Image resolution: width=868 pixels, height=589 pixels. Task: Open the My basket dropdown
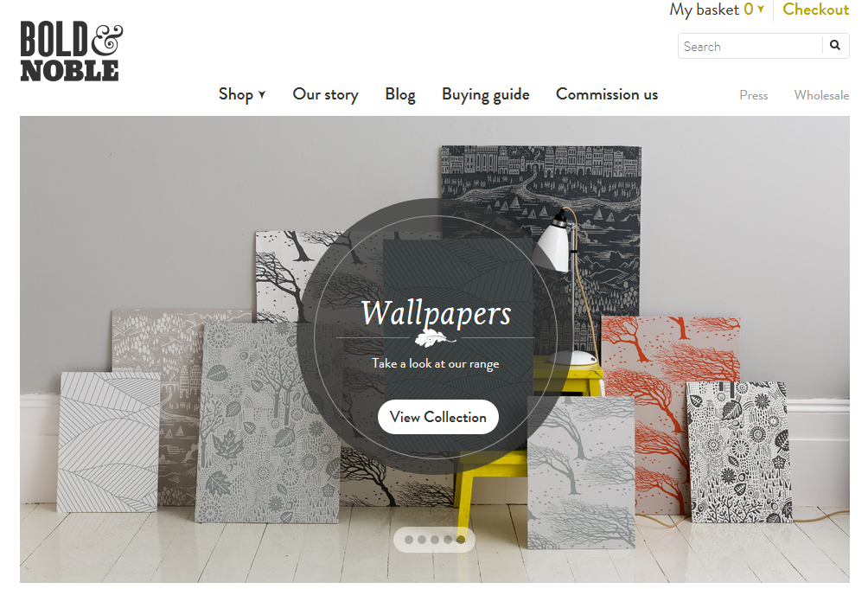(x=717, y=10)
